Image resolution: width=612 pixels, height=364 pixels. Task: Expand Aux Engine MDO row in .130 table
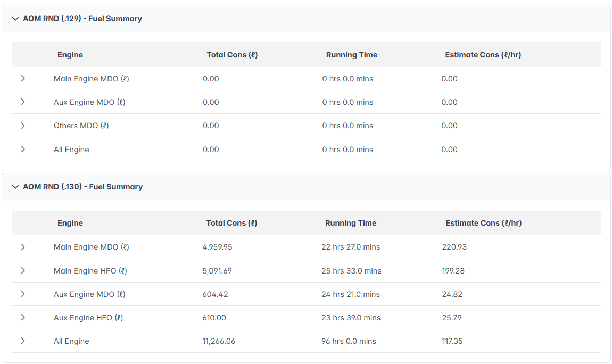point(23,294)
